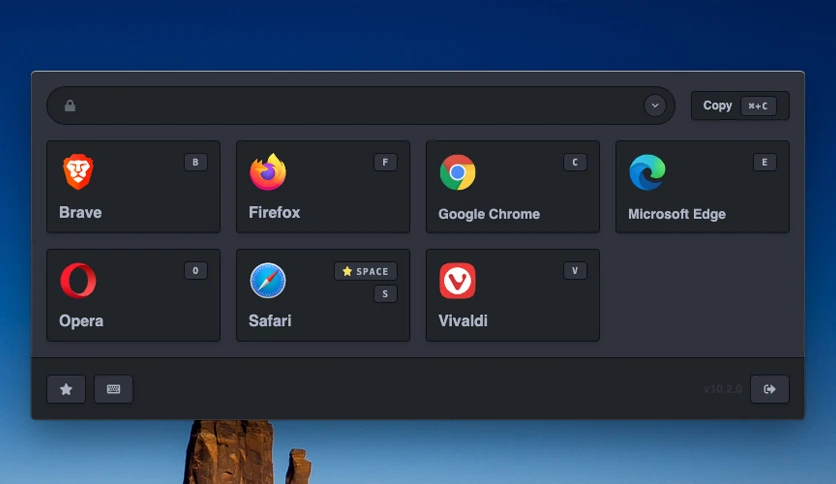836x484 pixels.
Task: Click the S hotkey badge on Safari
Action: tap(385, 294)
